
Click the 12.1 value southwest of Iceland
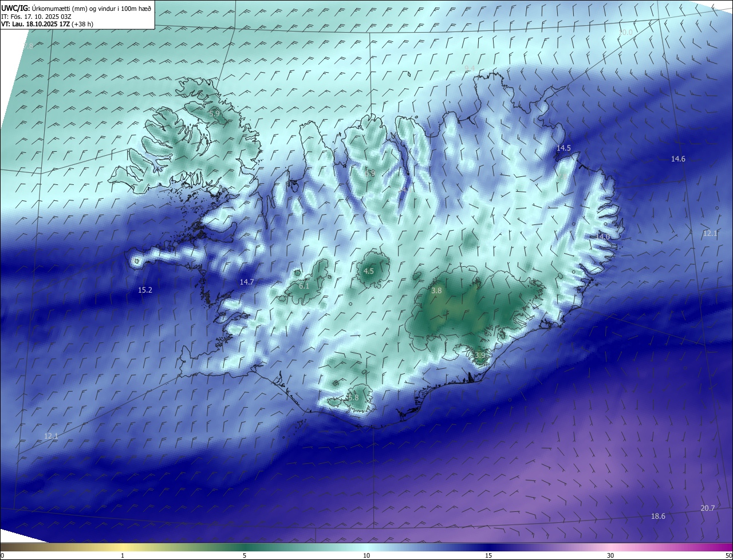[x=51, y=436]
